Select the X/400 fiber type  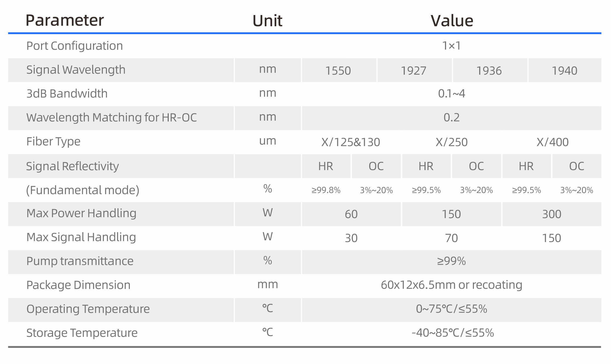point(552,142)
